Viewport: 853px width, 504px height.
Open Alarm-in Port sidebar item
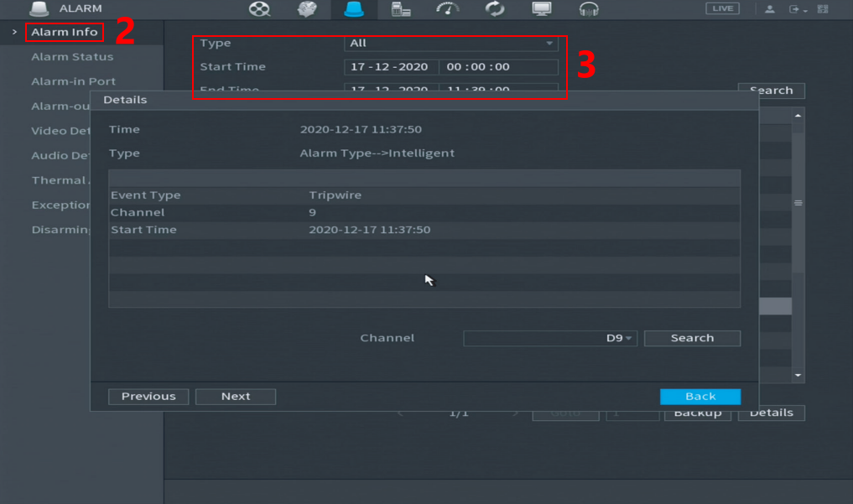pos(73,81)
